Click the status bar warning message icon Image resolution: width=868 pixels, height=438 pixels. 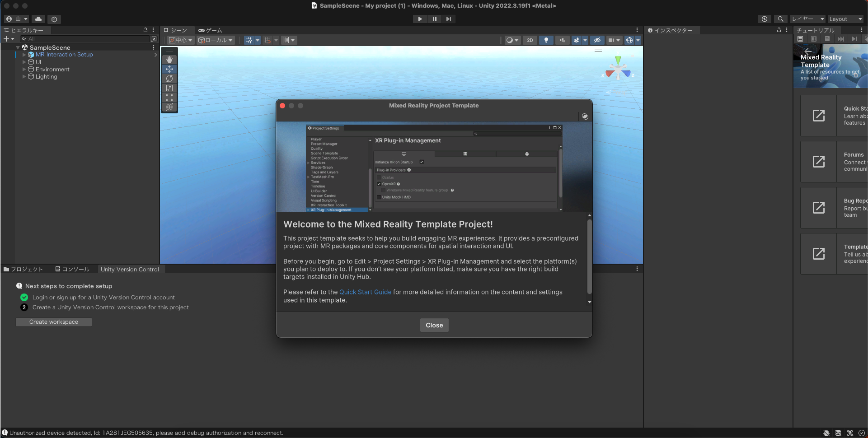click(5, 433)
